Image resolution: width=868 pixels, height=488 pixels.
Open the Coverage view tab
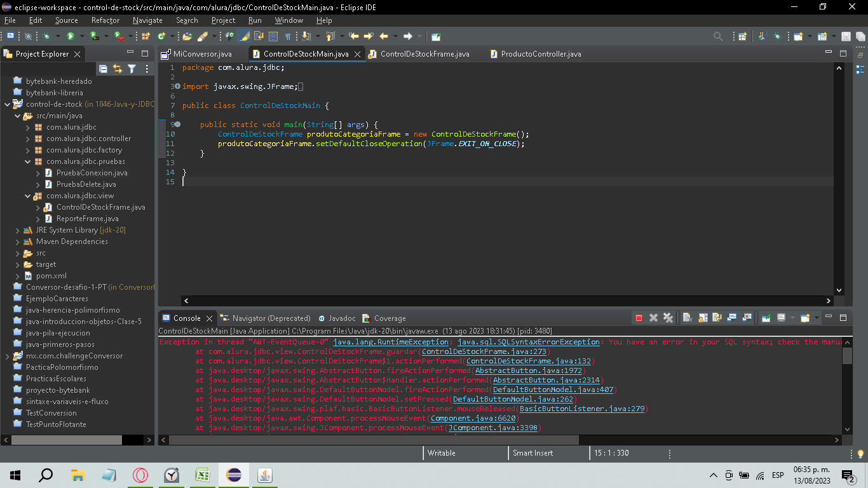(384, 318)
